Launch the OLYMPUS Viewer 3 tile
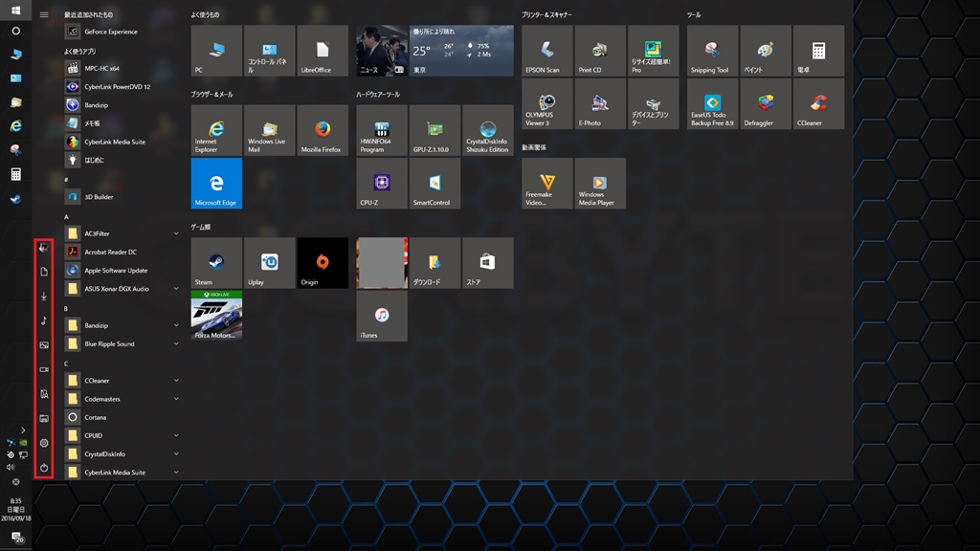 (546, 103)
